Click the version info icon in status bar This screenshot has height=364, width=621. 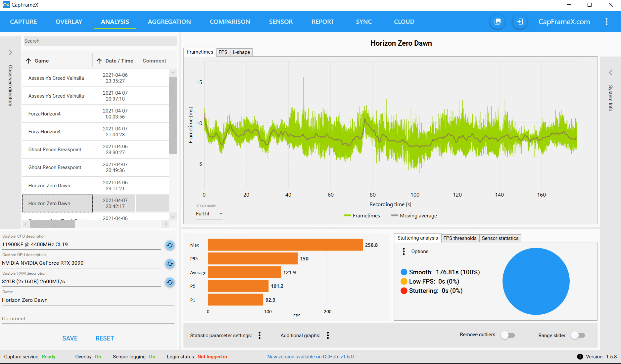pos(580,357)
